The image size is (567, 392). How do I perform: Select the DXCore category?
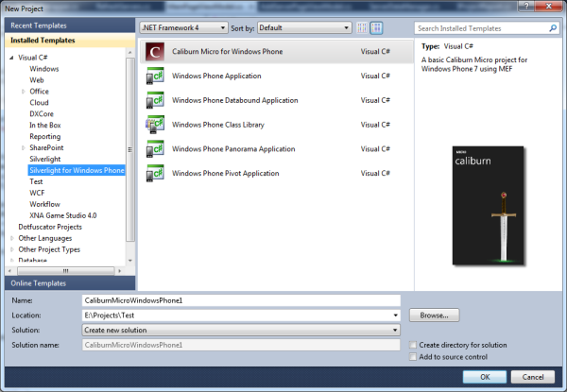point(42,113)
